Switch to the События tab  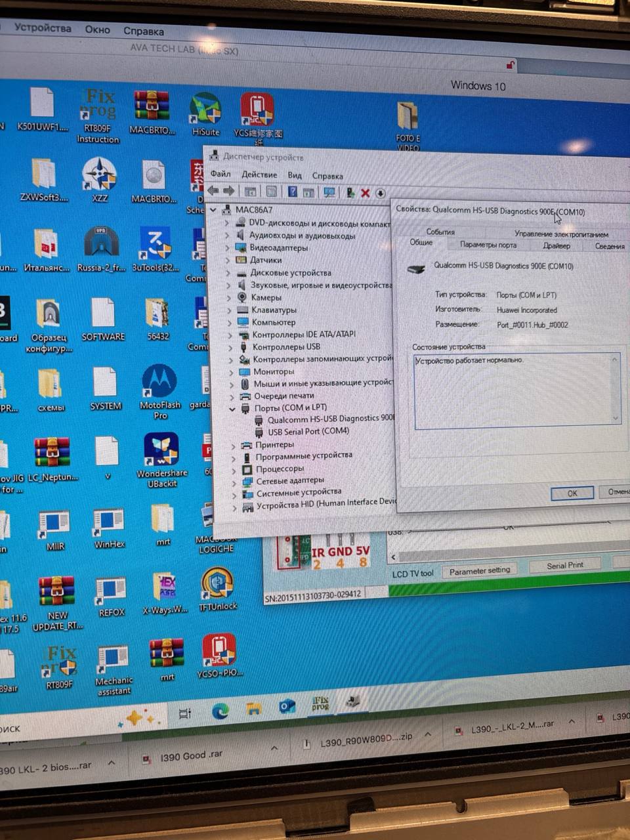pos(440,232)
